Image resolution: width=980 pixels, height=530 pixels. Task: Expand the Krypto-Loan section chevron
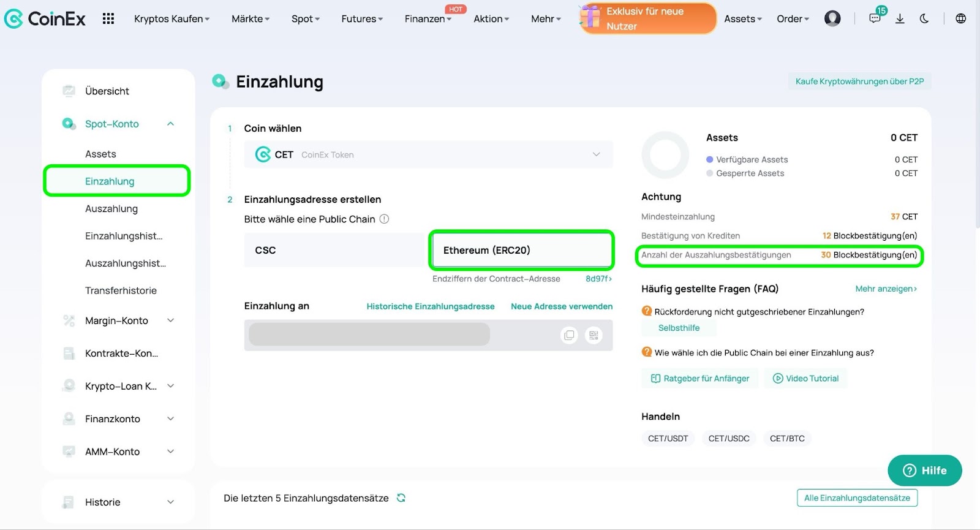click(171, 386)
